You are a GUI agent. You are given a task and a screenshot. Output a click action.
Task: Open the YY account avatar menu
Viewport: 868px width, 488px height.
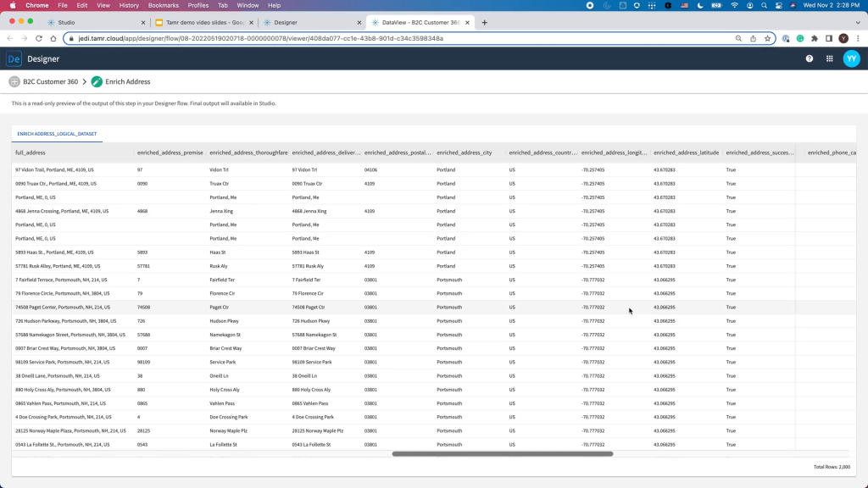coord(852,58)
